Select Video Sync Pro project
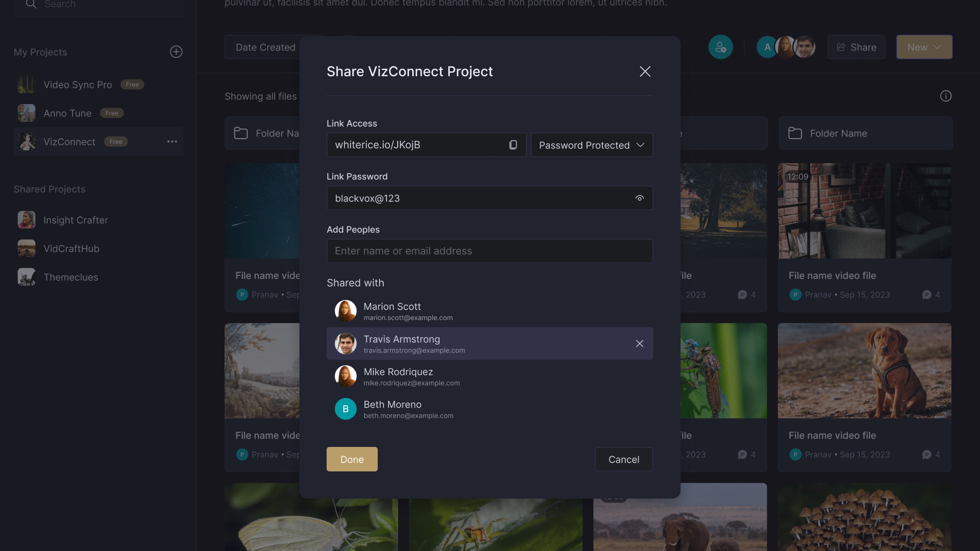This screenshot has height=551, width=980. (x=77, y=84)
